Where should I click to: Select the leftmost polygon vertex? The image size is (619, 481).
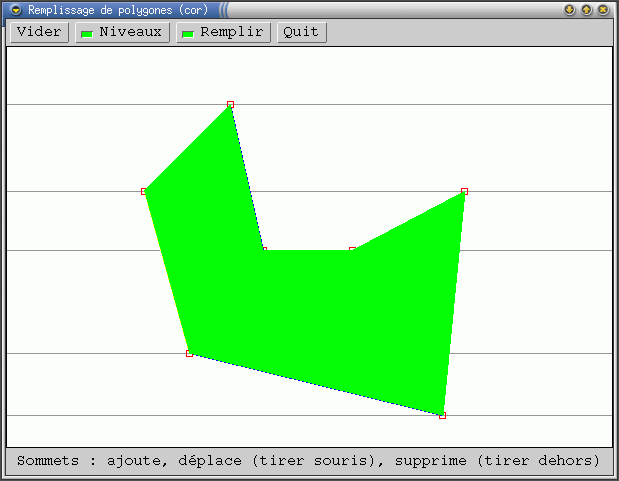point(144,191)
